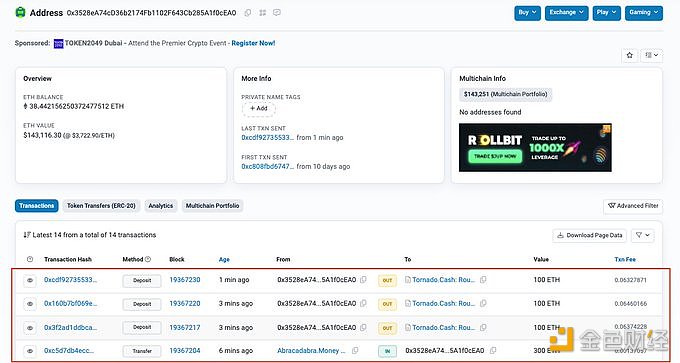680x363 pixels.
Task: Copy To address in block 19367204 row
Action: (x=493, y=350)
